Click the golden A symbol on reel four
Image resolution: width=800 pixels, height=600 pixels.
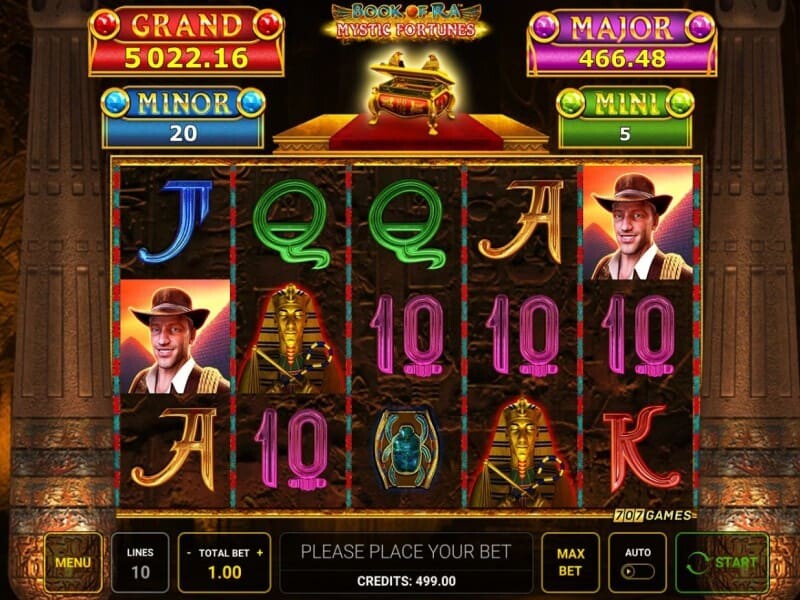tap(521, 222)
